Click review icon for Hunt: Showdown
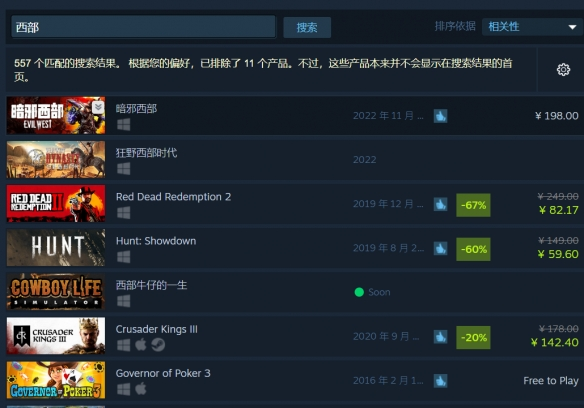The height and width of the screenshot is (408, 584). [x=440, y=249]
